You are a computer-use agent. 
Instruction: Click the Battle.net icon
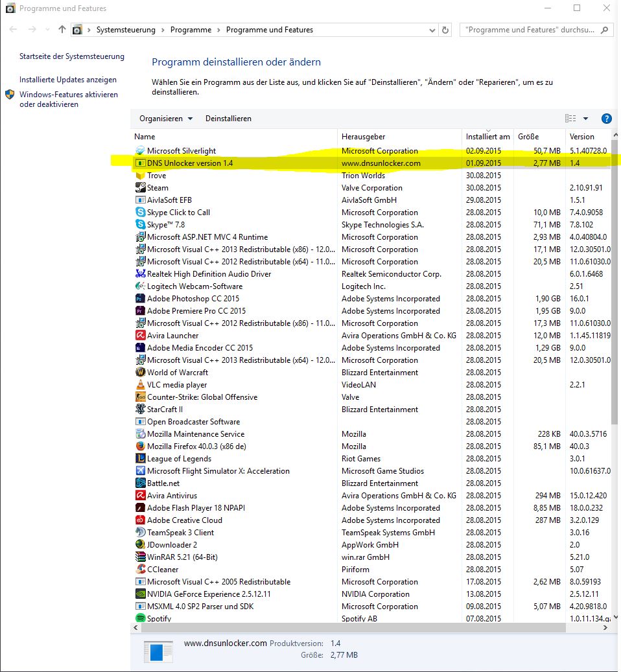pos(140,483)
